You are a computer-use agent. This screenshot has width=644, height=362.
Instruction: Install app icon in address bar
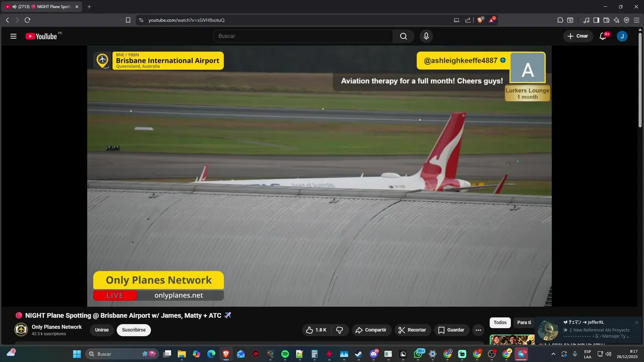[x=456, y=20]
